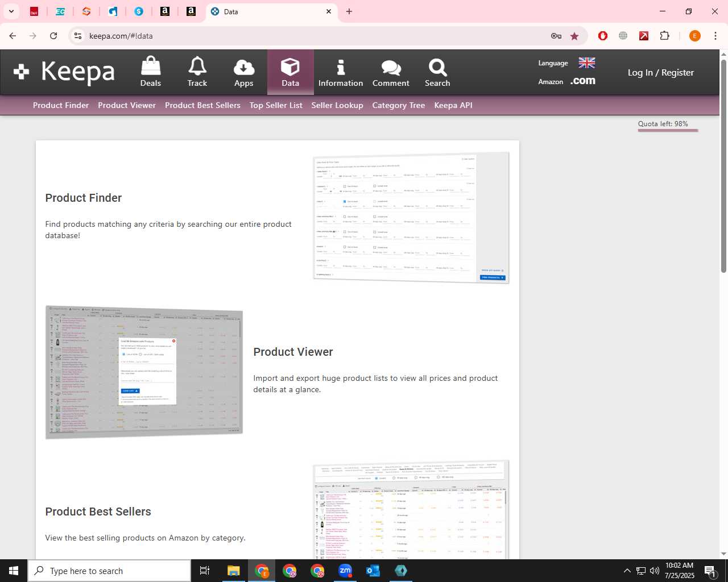The height and width of the screenshot is (582, 728).
Task: Click the Product Finder heading
Action: 84,198
